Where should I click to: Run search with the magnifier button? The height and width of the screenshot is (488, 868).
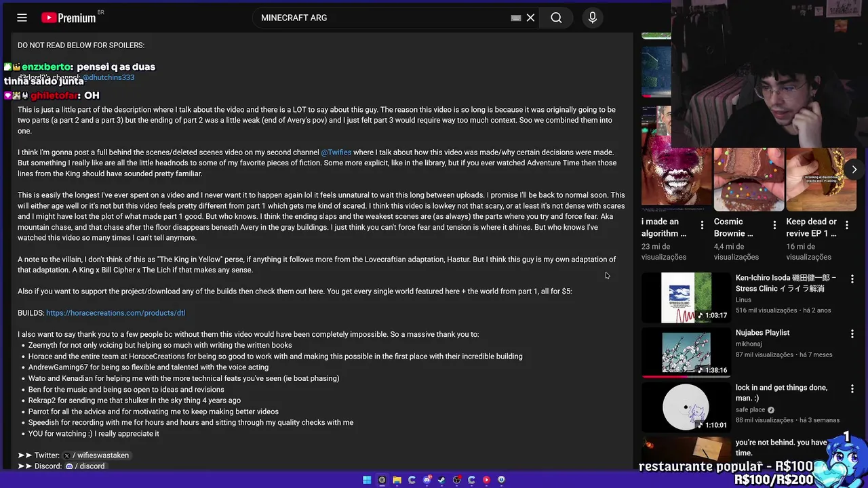click(556, 18)
